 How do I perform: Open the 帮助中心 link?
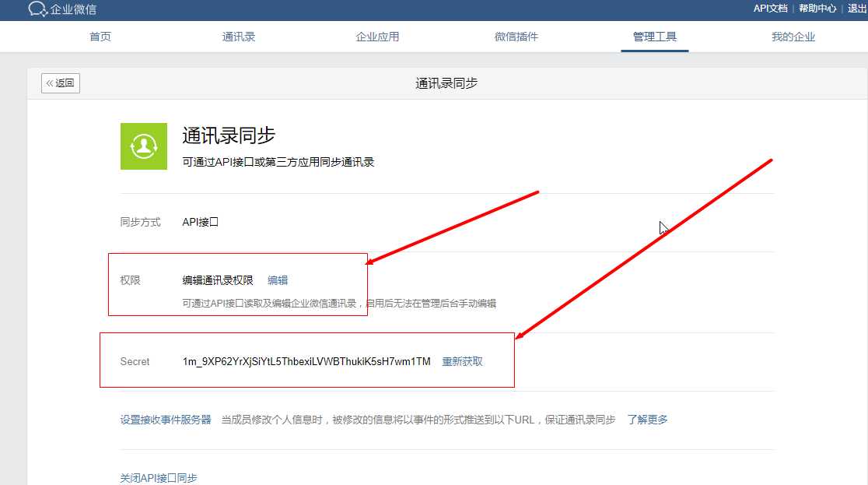coord(817,9)
